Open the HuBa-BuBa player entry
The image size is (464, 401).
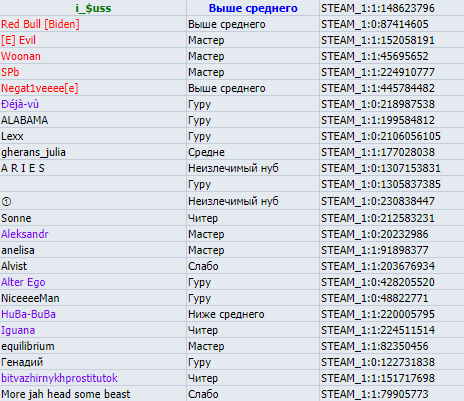28,314
